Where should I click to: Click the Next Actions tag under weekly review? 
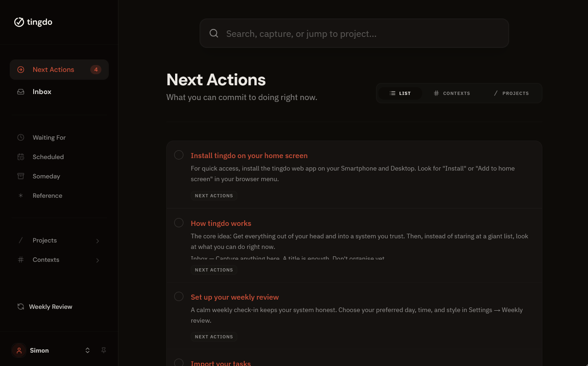pyautogui.click(x=214, y=336)
